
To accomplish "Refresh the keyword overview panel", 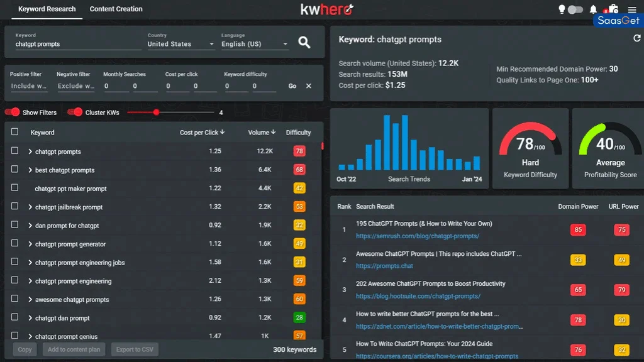I will 637,38.
